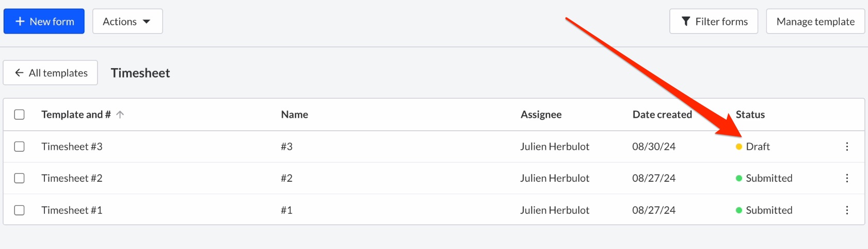Viewport: 868px width, 249px height.
Task: Go back to All templates
Action: (51, 73)
